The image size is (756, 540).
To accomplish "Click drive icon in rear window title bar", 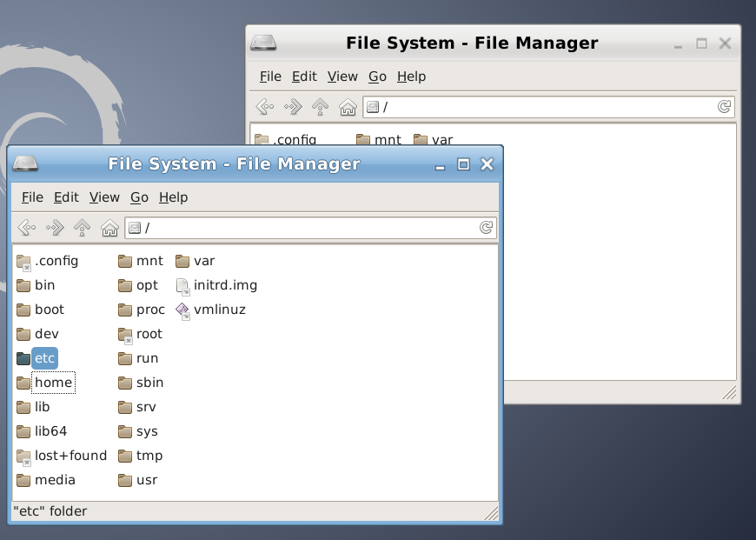I will pyautogui.click(x=263, y=43).
